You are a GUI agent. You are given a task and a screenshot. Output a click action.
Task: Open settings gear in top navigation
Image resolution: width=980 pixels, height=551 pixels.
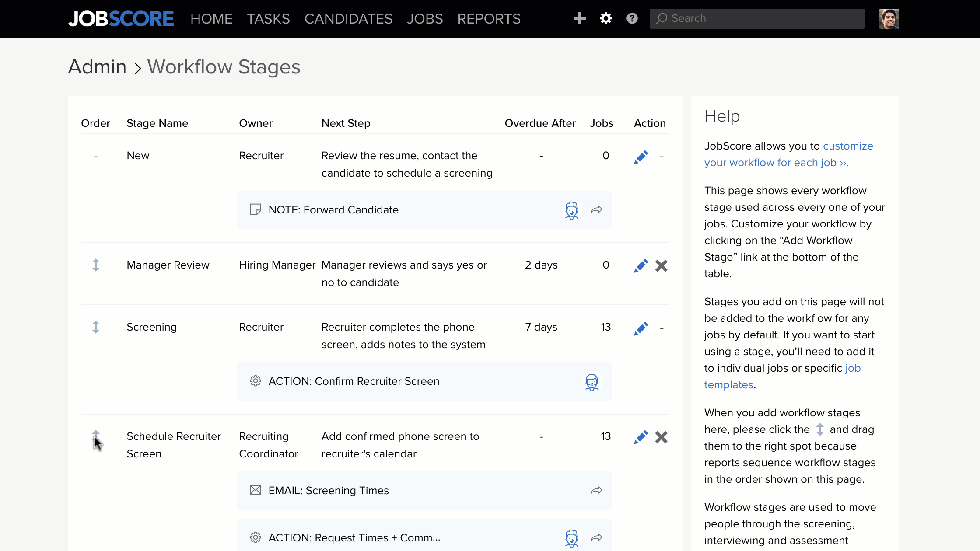[606, 18]
